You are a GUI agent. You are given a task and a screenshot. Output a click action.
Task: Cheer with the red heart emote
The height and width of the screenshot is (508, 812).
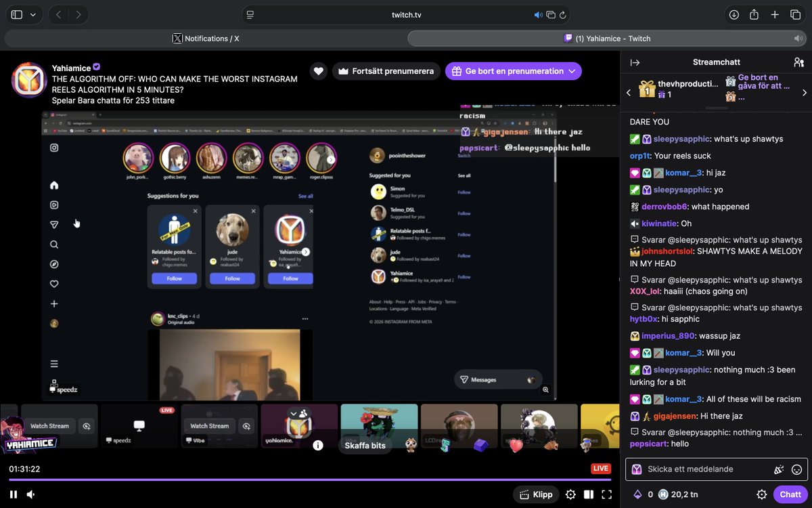[x=516, y=445]
